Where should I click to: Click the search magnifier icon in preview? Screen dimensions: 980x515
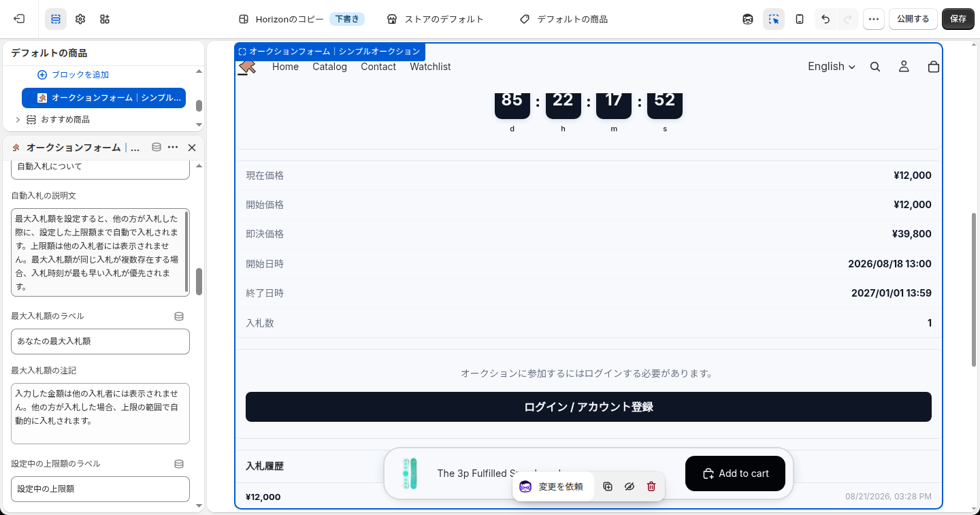(x=875, y=67)
